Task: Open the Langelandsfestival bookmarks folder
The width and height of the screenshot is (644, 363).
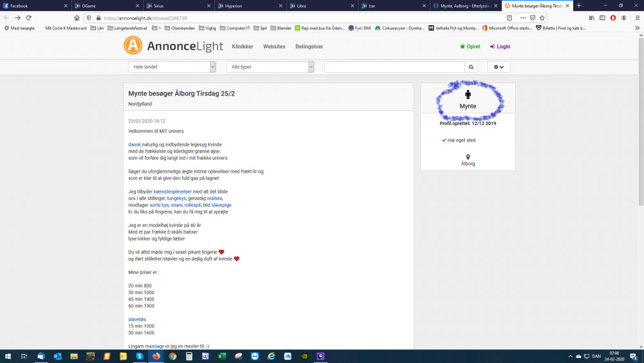Action: click(128, 28)
